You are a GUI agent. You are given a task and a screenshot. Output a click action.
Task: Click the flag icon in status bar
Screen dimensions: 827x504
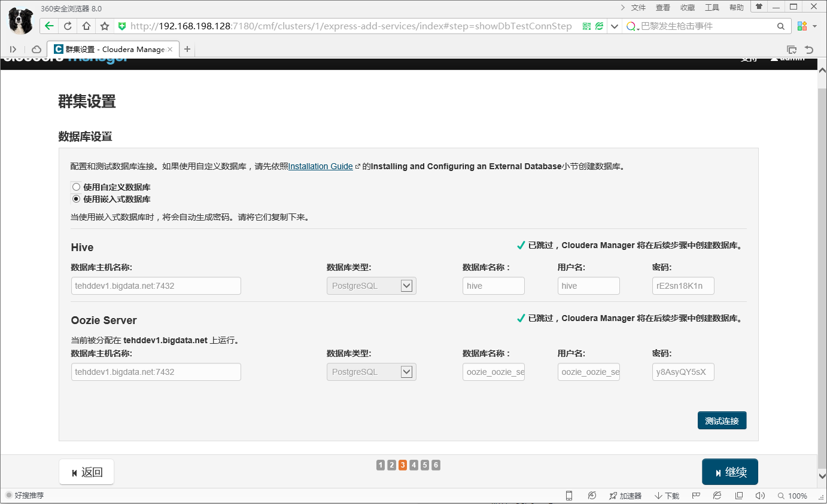(x=697, y=496)
